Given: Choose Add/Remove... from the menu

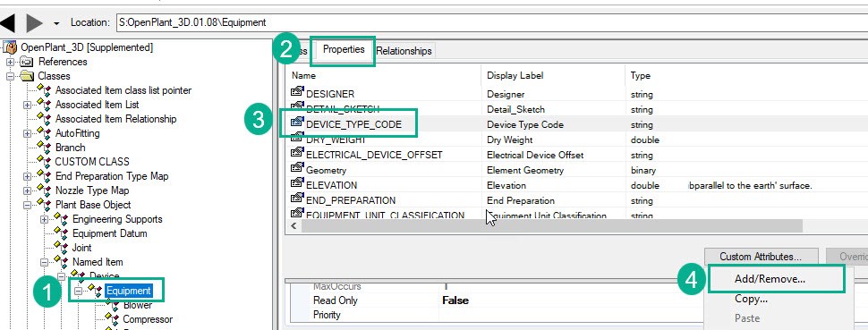Looking at the screenshot, I should pyautogui.click(x=770, y=280).
